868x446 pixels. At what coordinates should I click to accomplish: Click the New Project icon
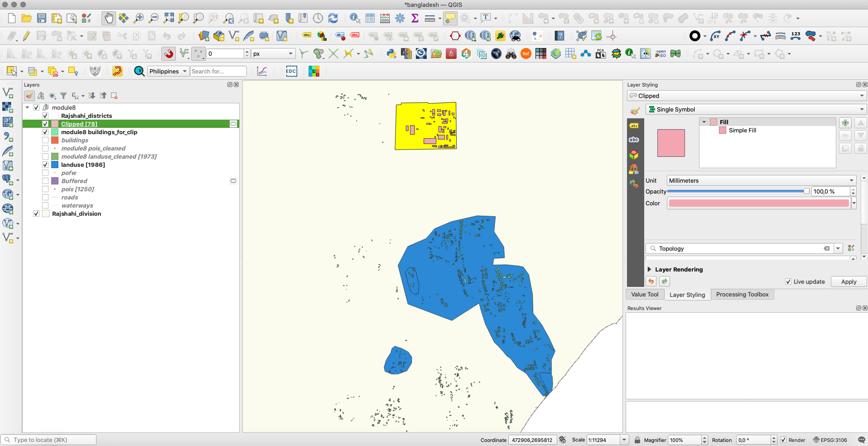point(12,18)
